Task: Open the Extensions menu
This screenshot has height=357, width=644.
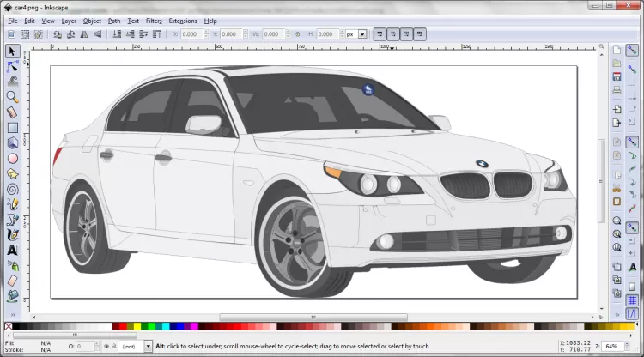Action: [182, 20]
